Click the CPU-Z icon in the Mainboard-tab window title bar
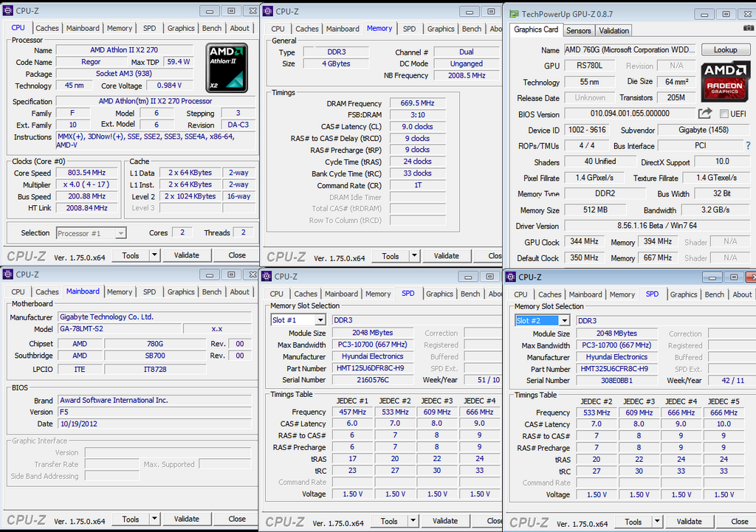 tap(7, 274)
